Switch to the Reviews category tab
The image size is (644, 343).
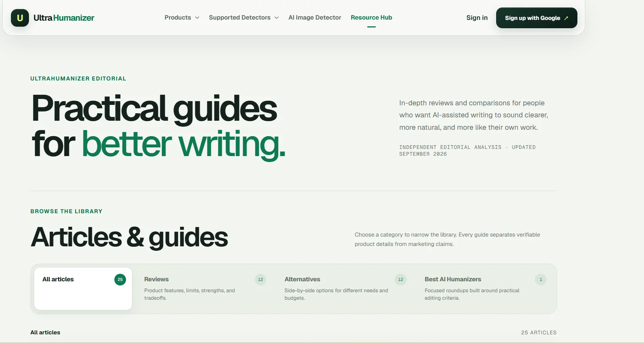click(x=205, y=288)
